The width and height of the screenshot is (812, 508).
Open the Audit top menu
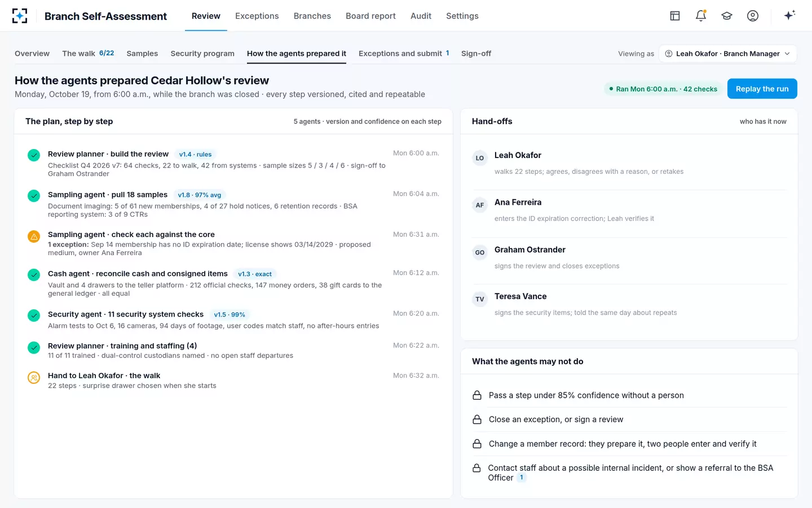coord(421,16)
